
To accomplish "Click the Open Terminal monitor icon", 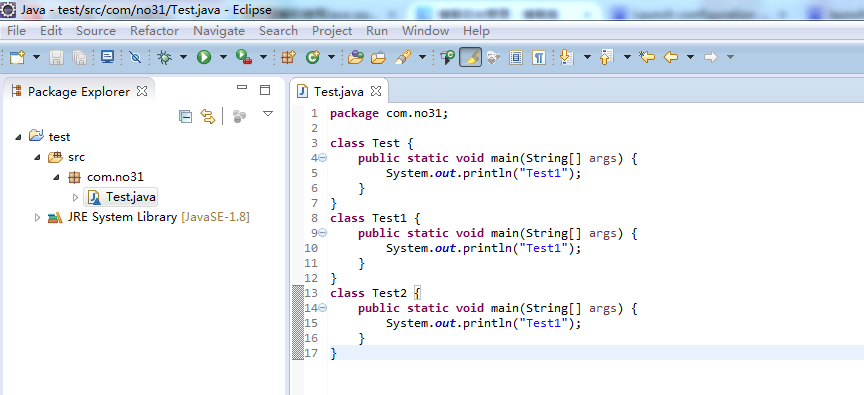I will coord(107,56).
